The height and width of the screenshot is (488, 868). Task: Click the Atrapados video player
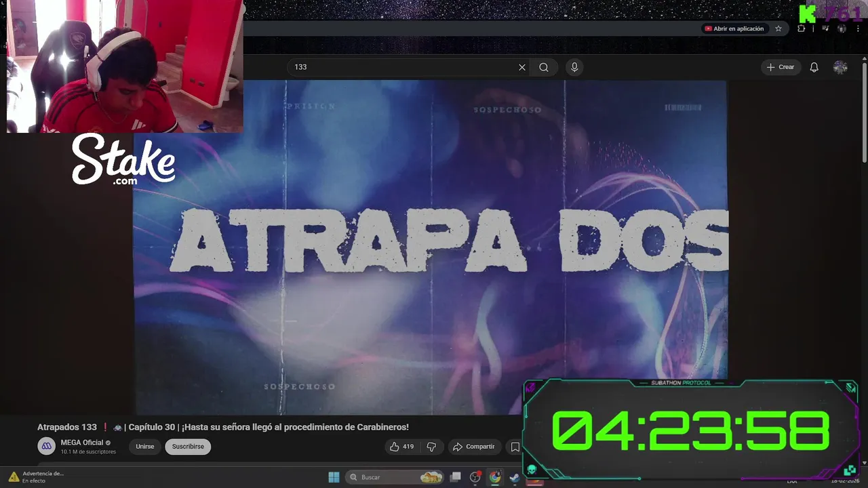(x=430, y=247)
